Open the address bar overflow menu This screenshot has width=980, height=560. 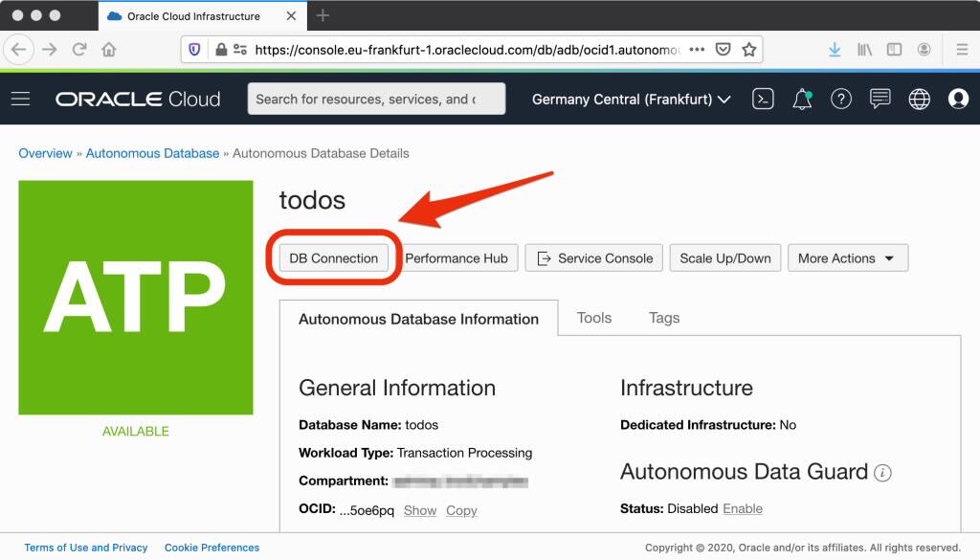(698, 49)
